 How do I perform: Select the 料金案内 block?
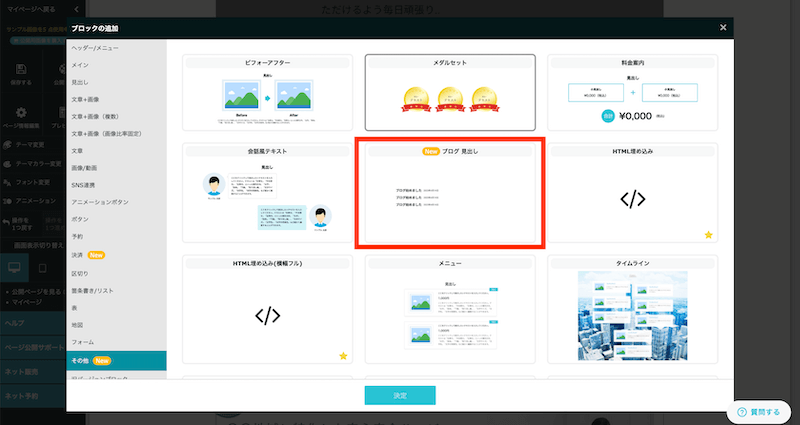click(x=632, y=93)
